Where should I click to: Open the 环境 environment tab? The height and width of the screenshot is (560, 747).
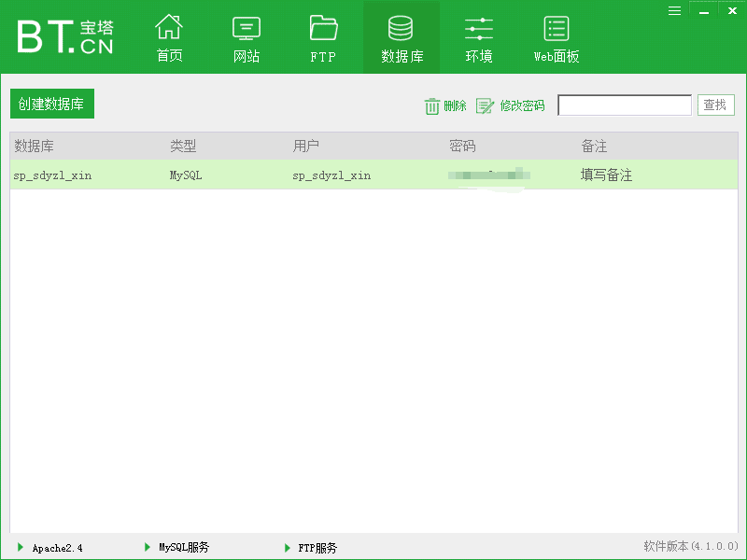[479, 37]
